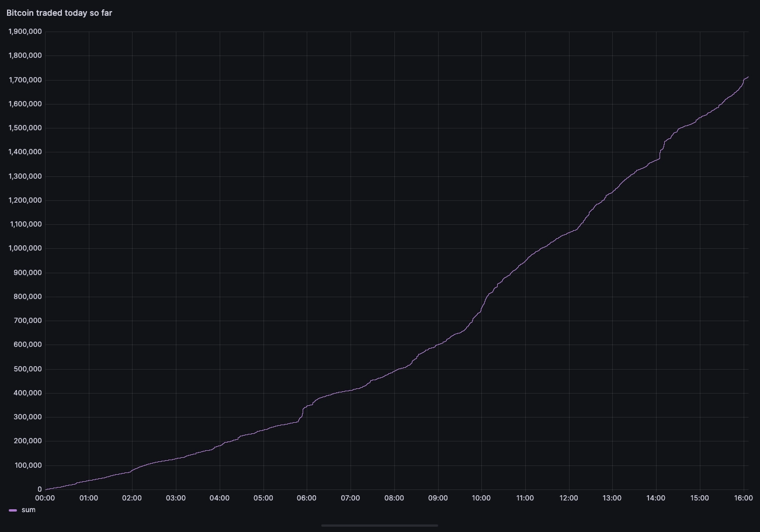
Task: Click the '100,000' y-axis label
Action: point(28,465)
